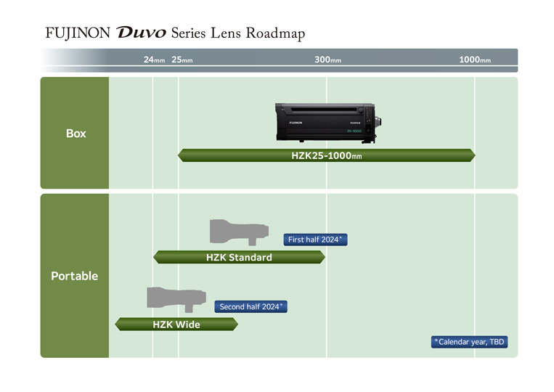Click the 300mm focal length marker
554x392 pixels.
pyautogui.click(x=327, y=60)
